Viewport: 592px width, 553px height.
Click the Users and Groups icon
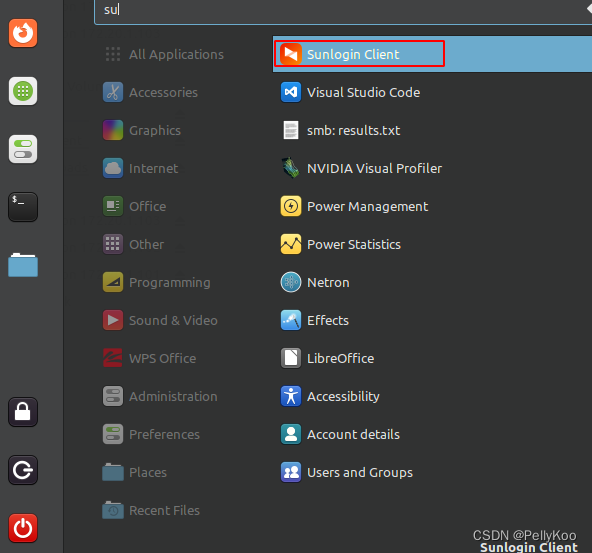[291, 472]
